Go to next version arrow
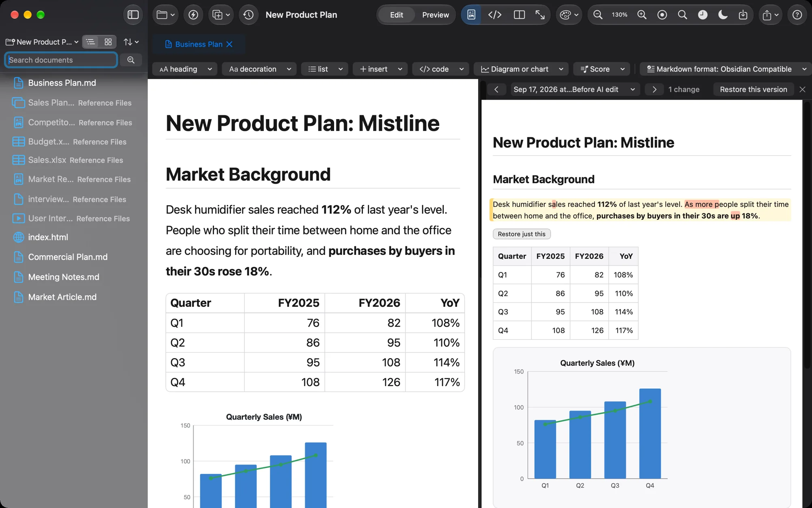Image resolution: width=812 pixels, height=508 pixels. tap(654, 89)
